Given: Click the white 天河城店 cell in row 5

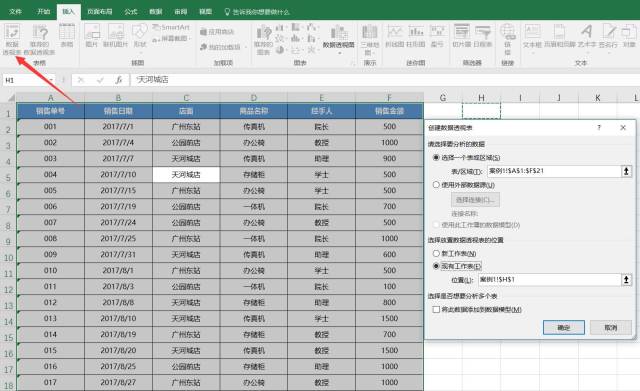Looking at the screenshot, I should coord(186,175).
